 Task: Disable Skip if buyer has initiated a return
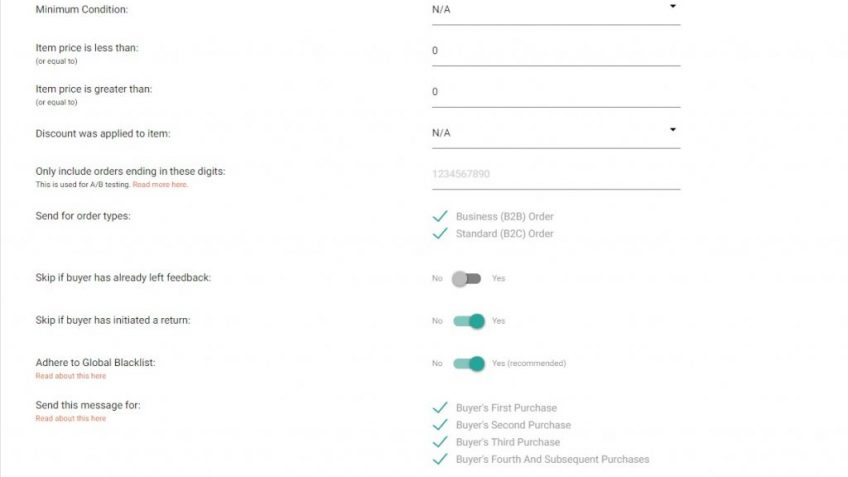[x=469, y=321]
